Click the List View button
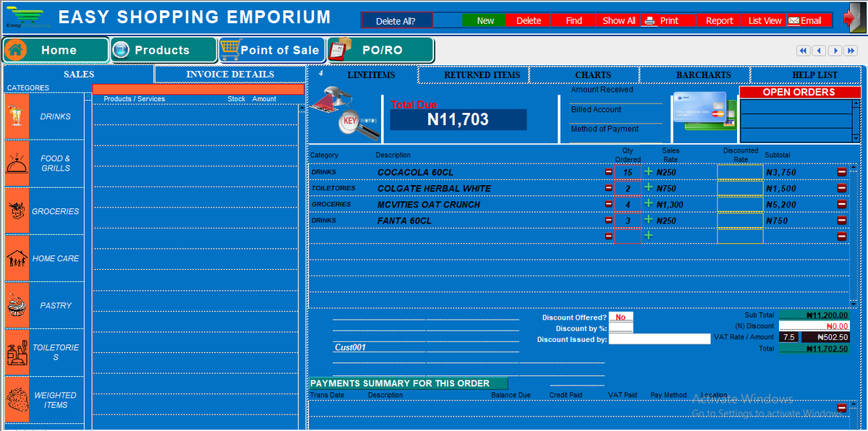This screenshot has width=868, height=431. (x=765, y=20)
